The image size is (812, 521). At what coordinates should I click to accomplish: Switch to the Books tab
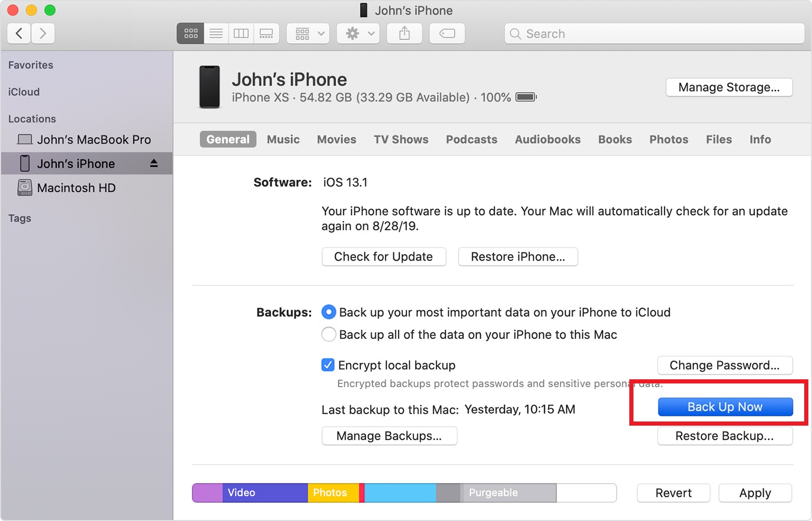[x=615, y=139]
